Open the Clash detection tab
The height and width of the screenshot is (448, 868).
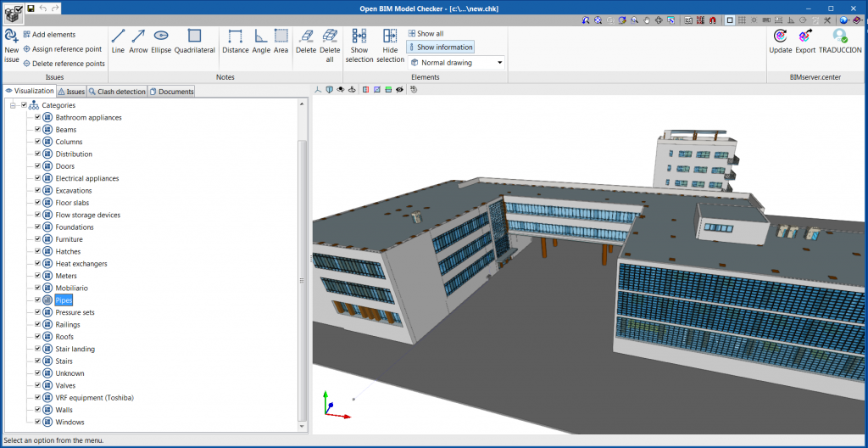coord(117,92)
